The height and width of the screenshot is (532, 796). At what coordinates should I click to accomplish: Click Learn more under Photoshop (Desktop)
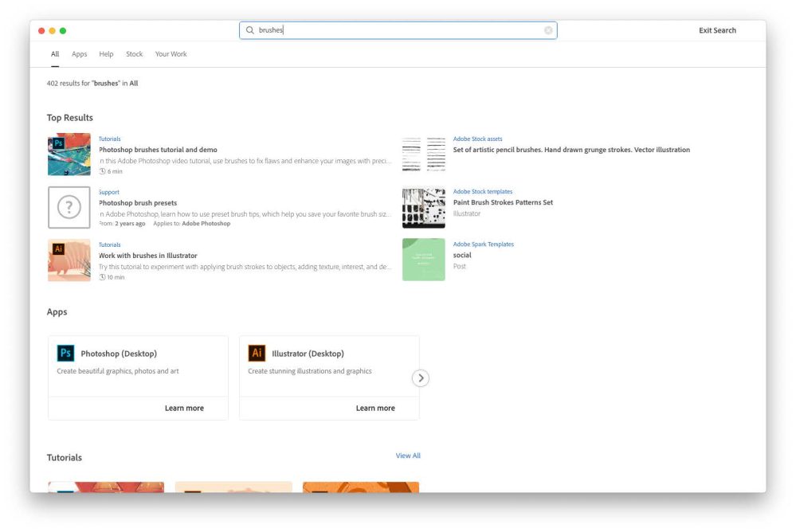(185, 407)
